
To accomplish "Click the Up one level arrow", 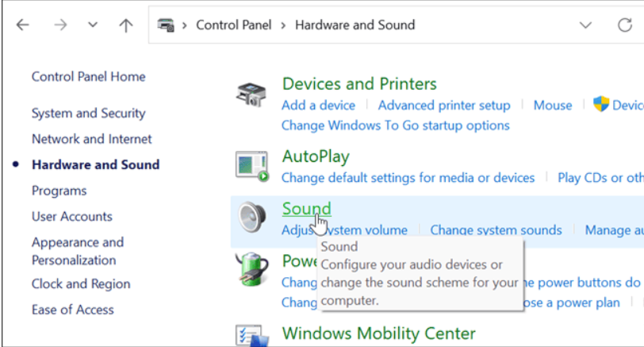I will coord(125,25).
